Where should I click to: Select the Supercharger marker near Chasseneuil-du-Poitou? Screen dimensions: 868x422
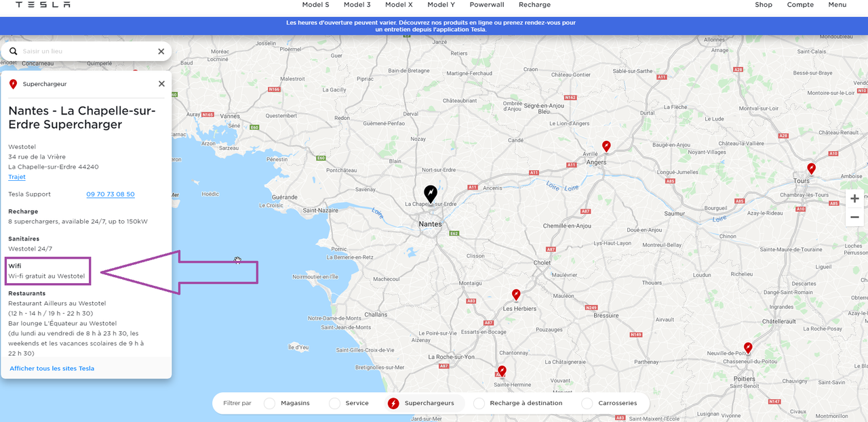pos(748,348)
